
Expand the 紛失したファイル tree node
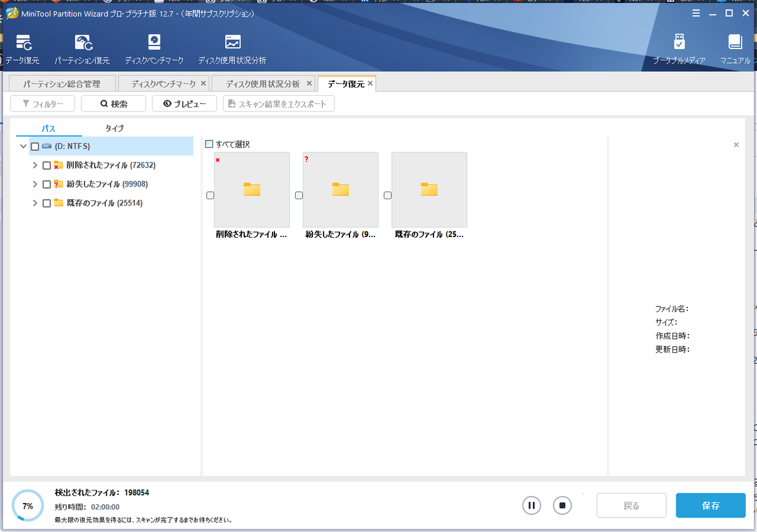(35, 184)
